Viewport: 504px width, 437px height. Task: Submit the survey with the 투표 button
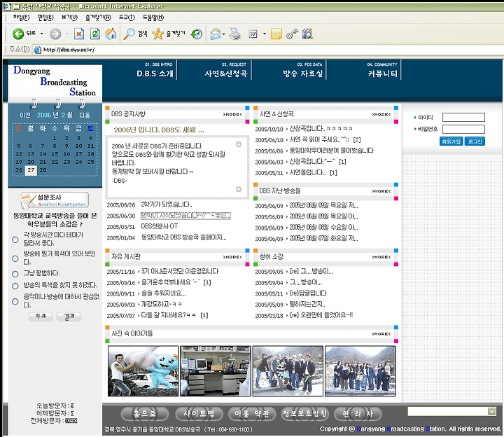pyautogui.click(x=41, y=317)
